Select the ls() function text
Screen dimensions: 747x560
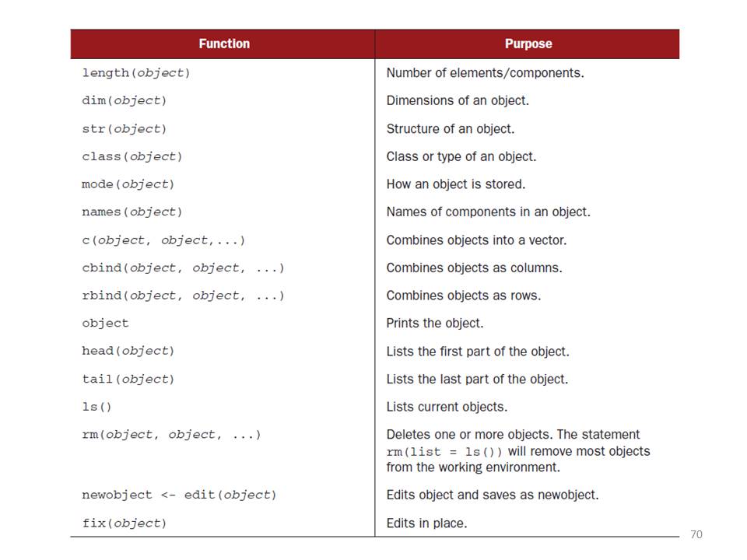(97, 408)
